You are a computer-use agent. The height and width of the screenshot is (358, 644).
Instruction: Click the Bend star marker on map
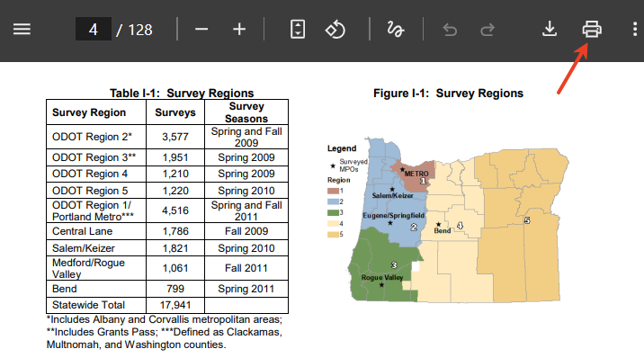click(x=439, y=224)
